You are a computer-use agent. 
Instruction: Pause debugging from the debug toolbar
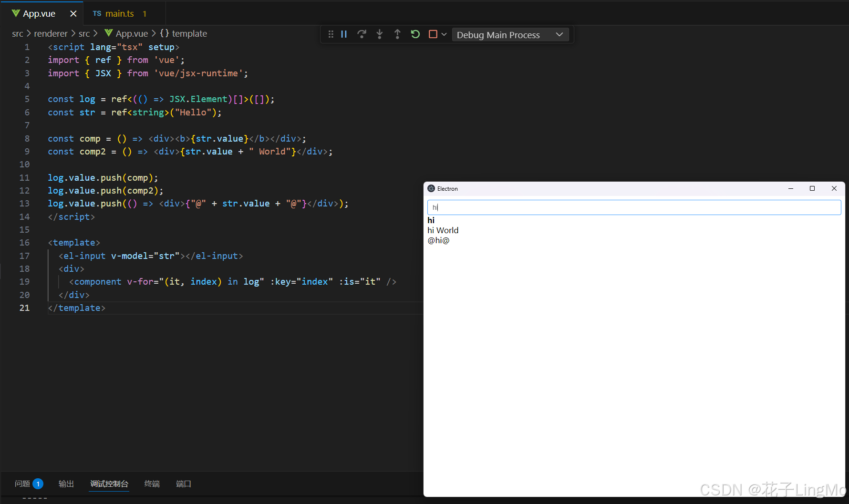(344, 34)
